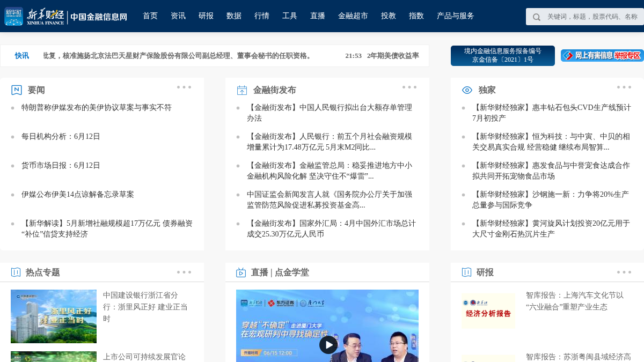Open 惠丰钻石包头CVD生产线 article

(x=552, y=113)
